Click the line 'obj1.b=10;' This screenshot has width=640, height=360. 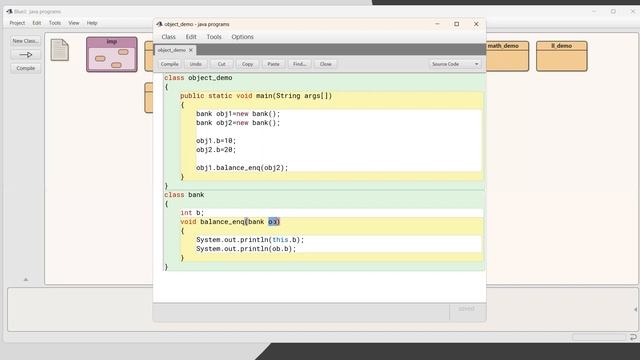pyautogui.click(x=216, y=141)
